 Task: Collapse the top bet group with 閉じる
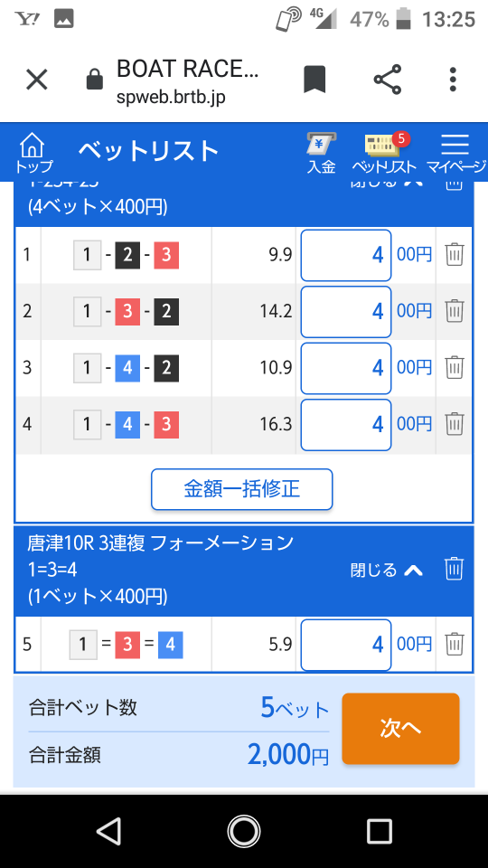pos(387,184)
